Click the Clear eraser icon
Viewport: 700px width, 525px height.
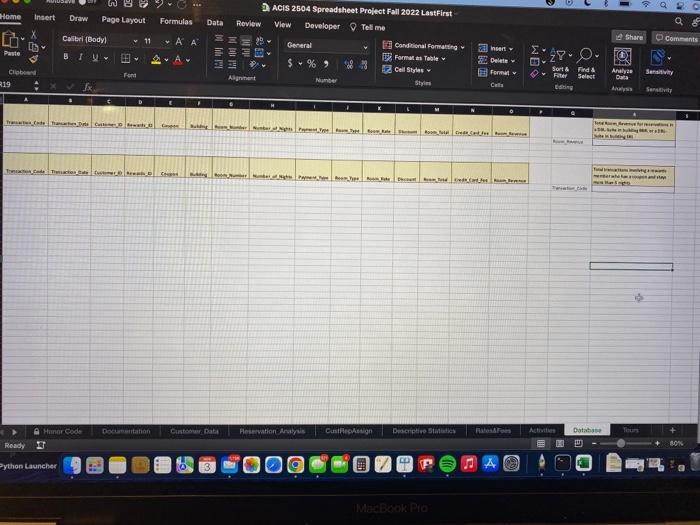coord(534,74)
